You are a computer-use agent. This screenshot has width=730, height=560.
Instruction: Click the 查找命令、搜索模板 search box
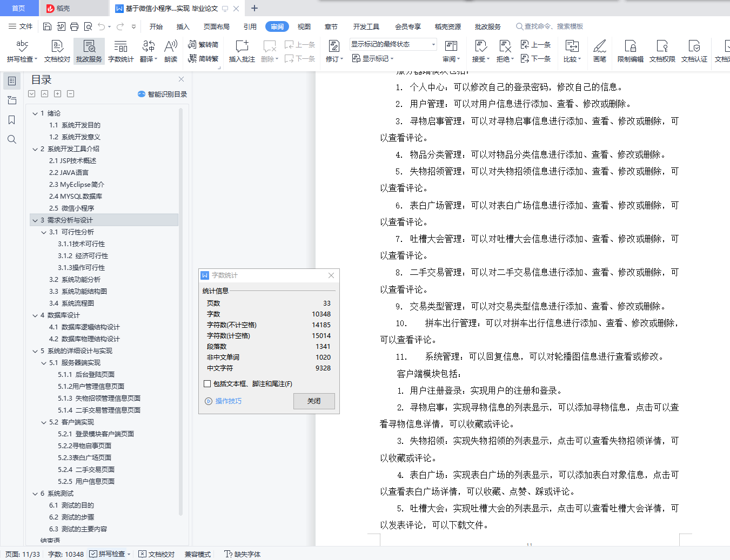point(550,26)
